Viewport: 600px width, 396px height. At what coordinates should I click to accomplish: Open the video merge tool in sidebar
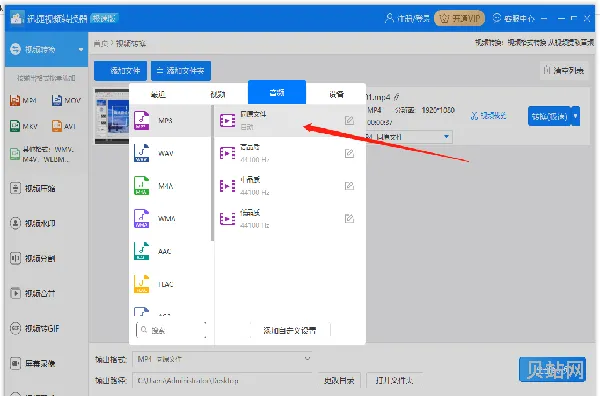click(33, 293)
